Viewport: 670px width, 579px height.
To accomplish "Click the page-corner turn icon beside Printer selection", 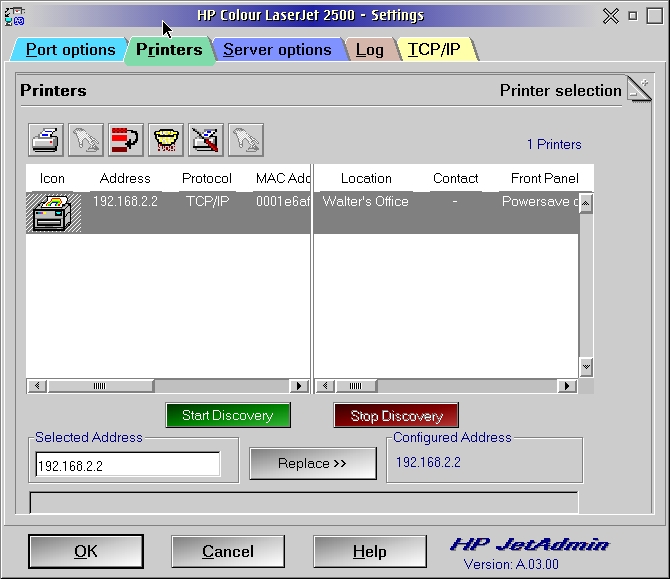I will [639, 89].
